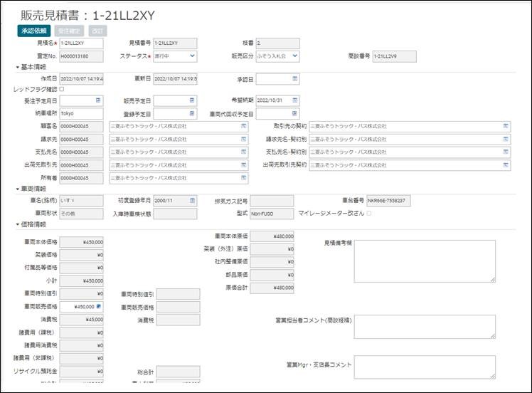Collapse the 基本情報 section

point(17,67)
